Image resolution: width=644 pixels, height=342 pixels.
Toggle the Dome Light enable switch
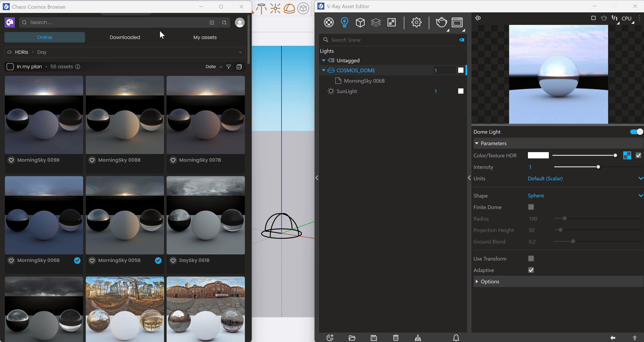click(636, 132)
